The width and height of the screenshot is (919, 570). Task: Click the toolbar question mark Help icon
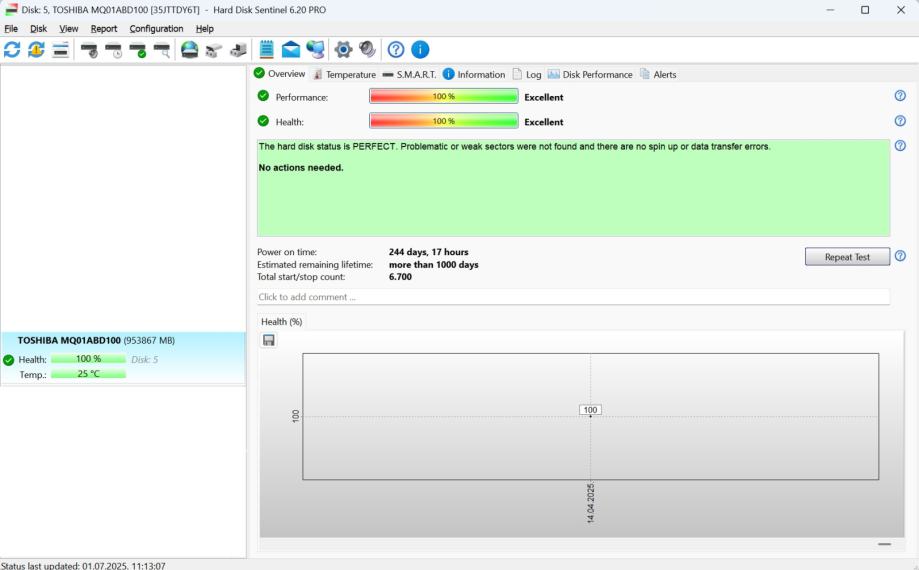coord(396,49)
